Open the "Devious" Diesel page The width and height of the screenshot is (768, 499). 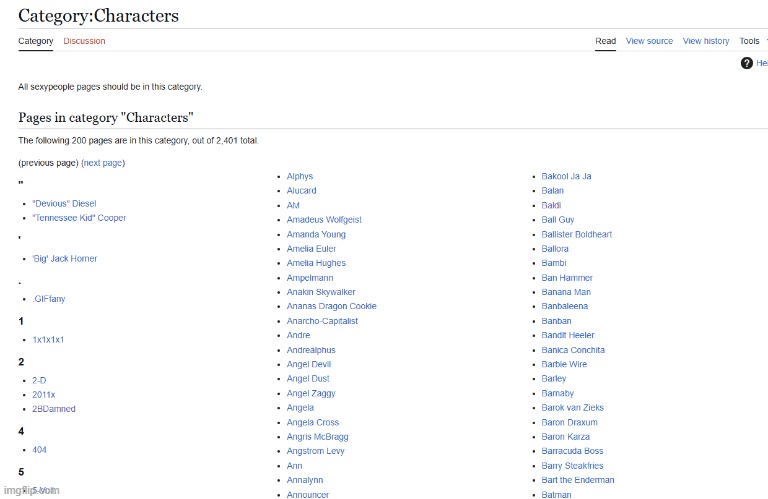[64, 204]
